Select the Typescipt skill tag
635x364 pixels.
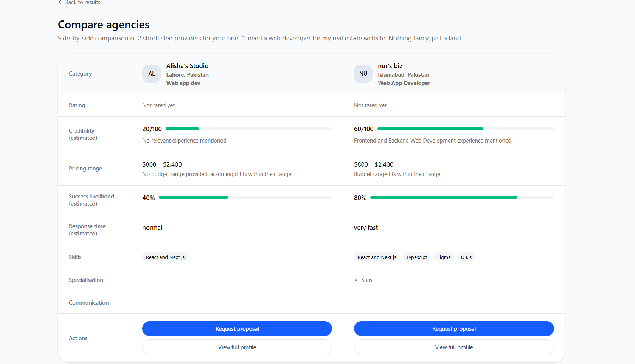click(x=416, y=257)
